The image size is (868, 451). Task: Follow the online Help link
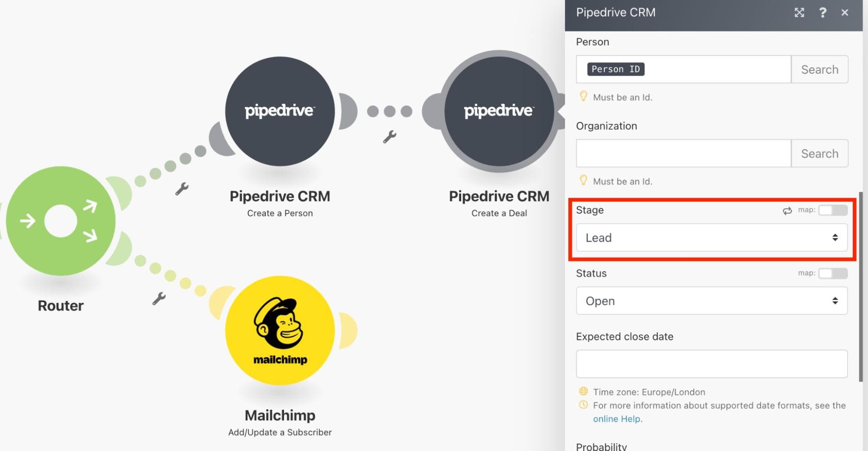pyautogui.click(x=617, y=419)
